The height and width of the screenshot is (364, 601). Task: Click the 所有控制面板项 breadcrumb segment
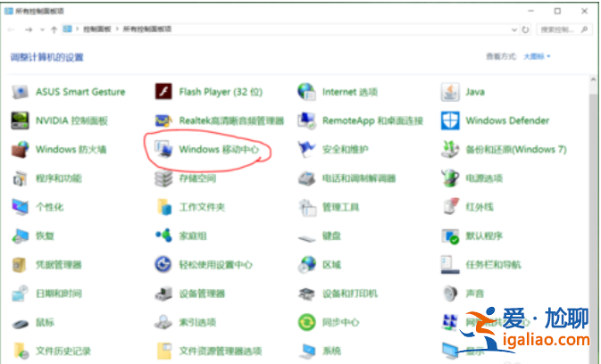[147, 29]
